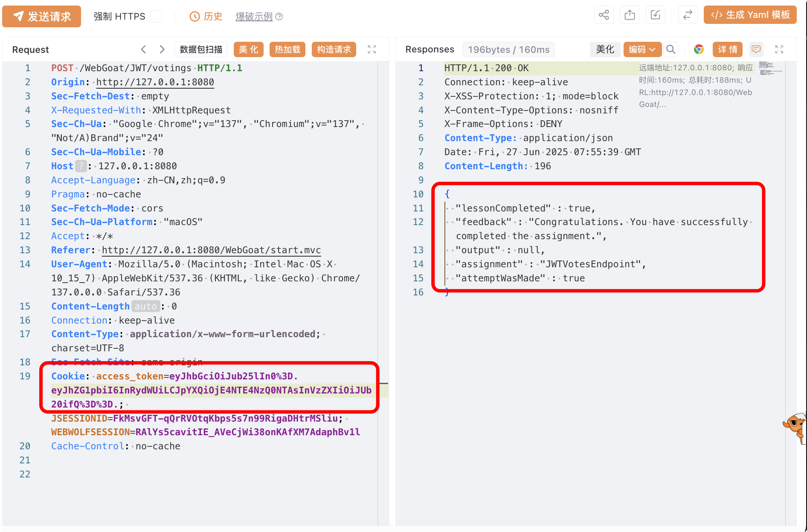Click the "attemptWasMade" JSON line
The image size is (807, 532).
tap(520, 278)
